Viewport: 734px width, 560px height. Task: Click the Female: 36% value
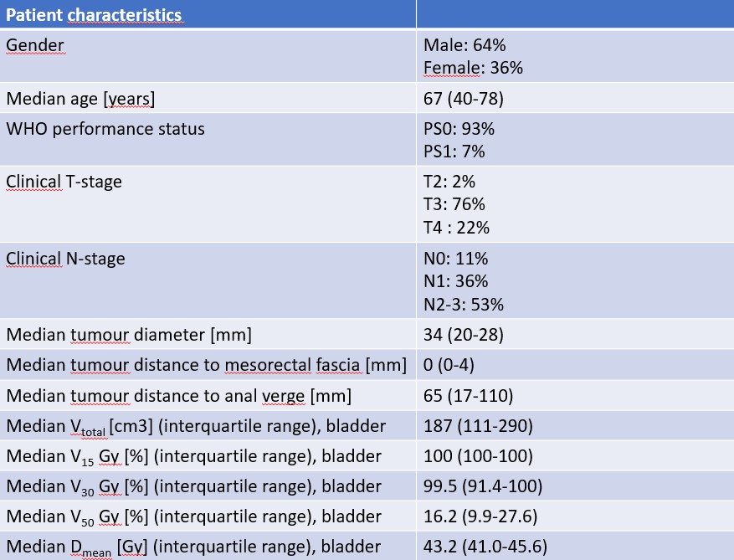[x=473, y=68]
